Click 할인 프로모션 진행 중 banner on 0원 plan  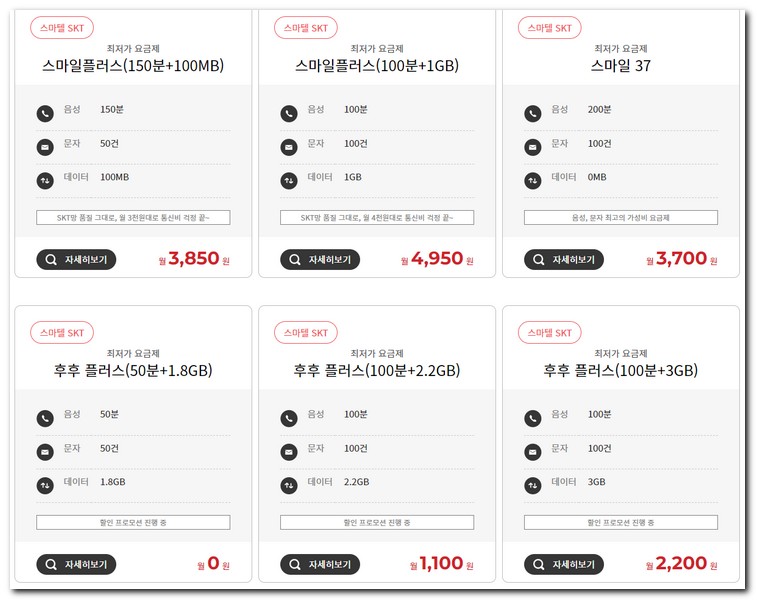(133, 522)
